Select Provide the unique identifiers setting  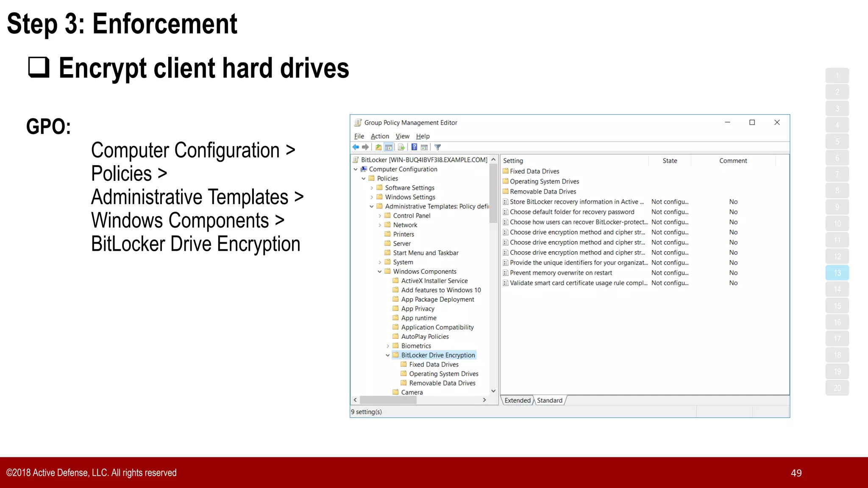coord(579,263)
